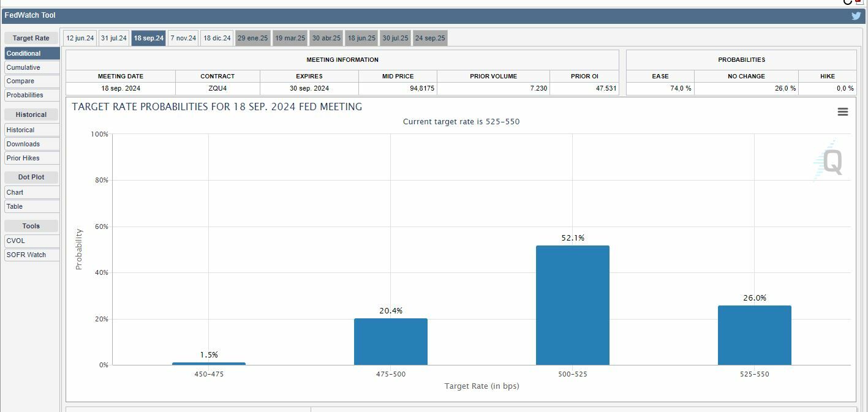Viewport: 868px width, 412px height.
Task: Select the 31 jul.24 meeting tab
Action: click(114, 39)
